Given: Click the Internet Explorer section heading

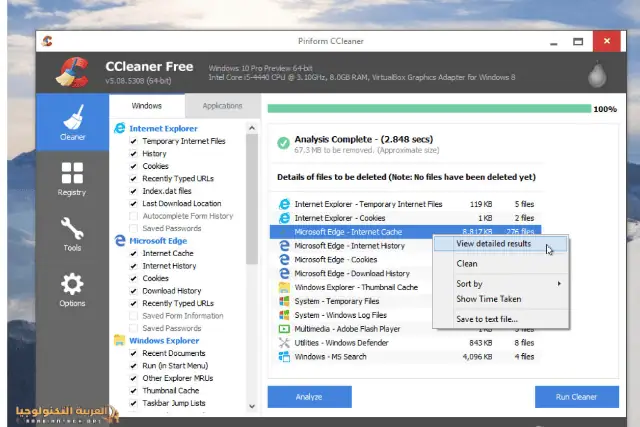Looking at the screenshot, I should coord(163,129).
